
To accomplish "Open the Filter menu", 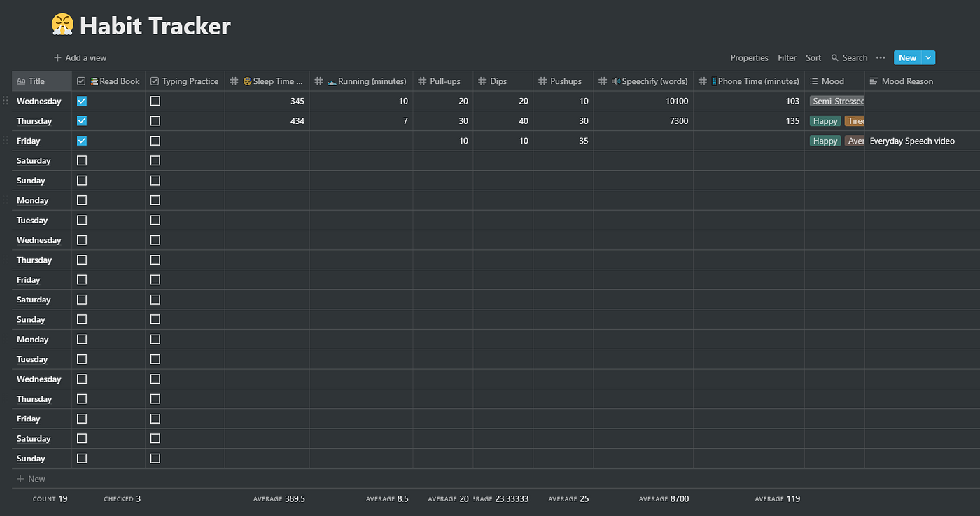I will 787,58.
